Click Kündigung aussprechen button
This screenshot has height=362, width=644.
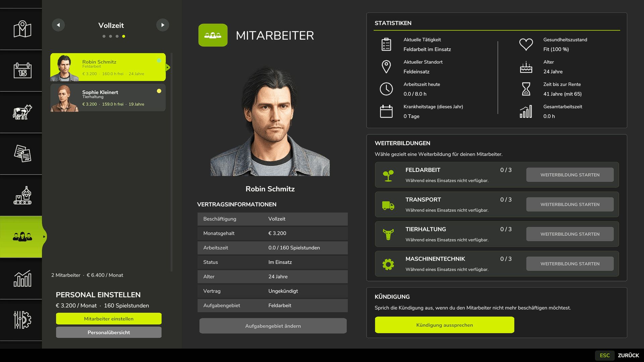pyautogui.click(x=444, y=325)
